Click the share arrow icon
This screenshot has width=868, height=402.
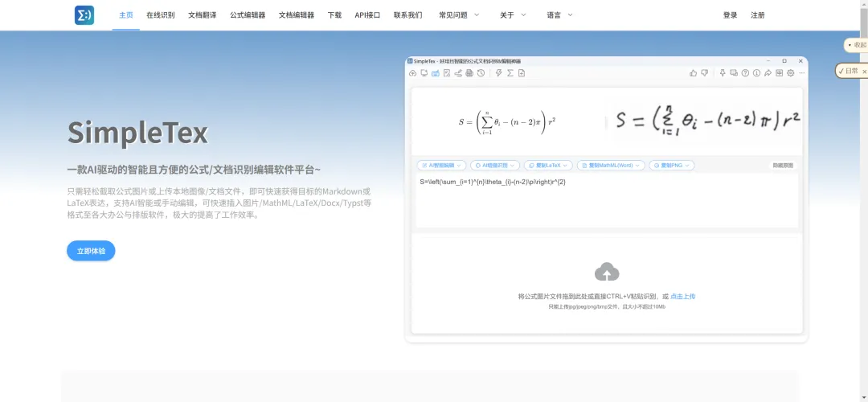click(x=768, y=73)
